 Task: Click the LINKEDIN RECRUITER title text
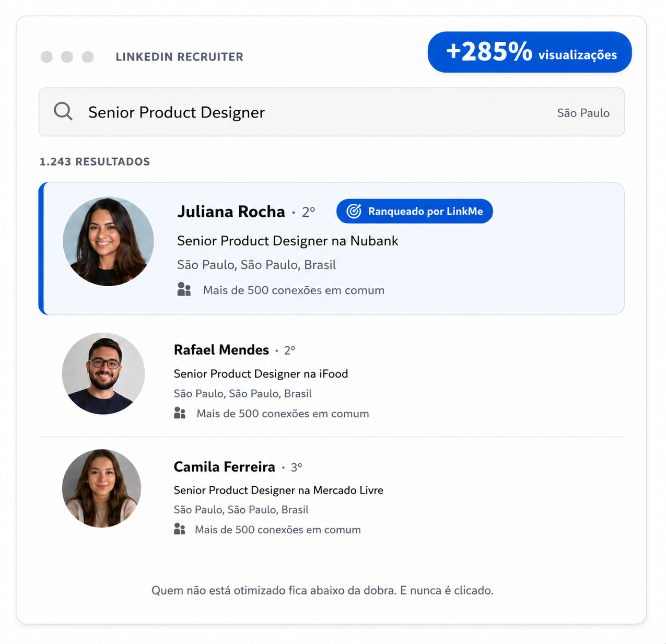coord(179,57)
